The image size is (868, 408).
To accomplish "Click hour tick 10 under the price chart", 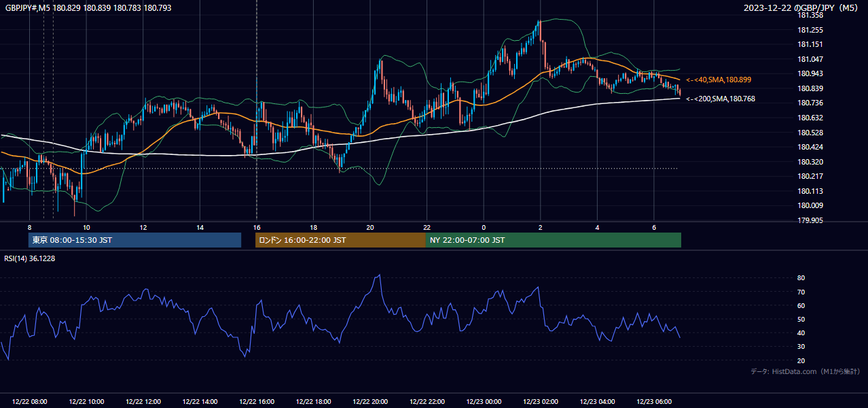I will [x=86, y=227].
